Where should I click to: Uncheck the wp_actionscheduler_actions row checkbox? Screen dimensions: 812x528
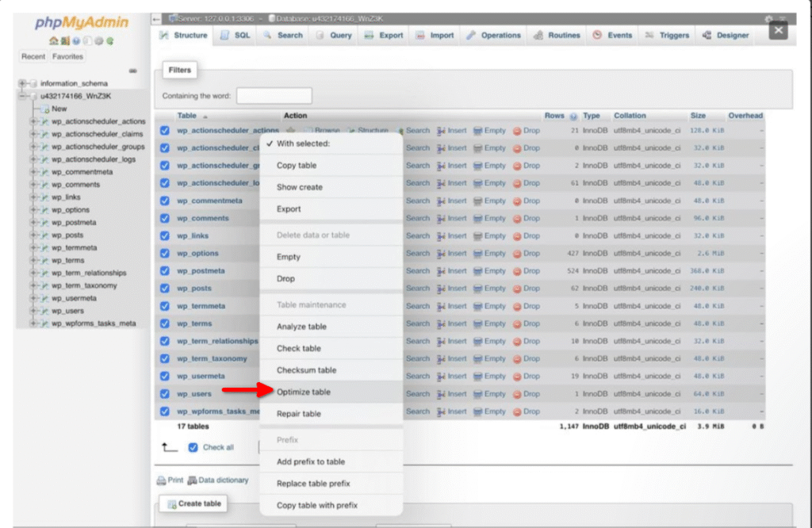pos(165,131)
